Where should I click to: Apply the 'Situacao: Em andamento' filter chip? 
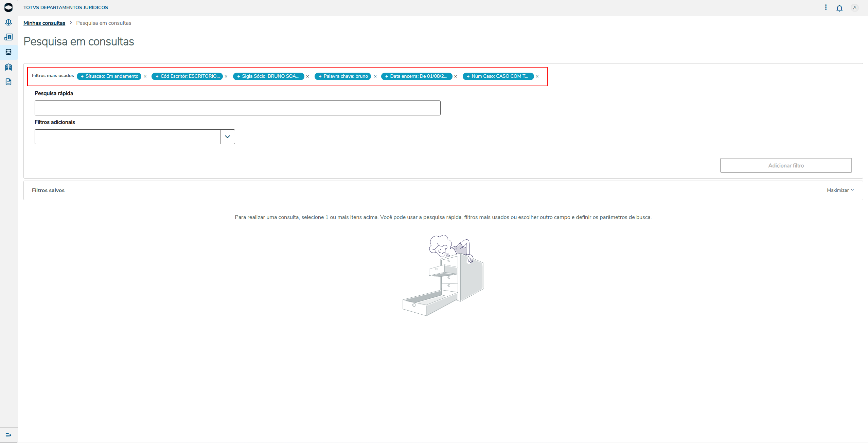[109, 76]
